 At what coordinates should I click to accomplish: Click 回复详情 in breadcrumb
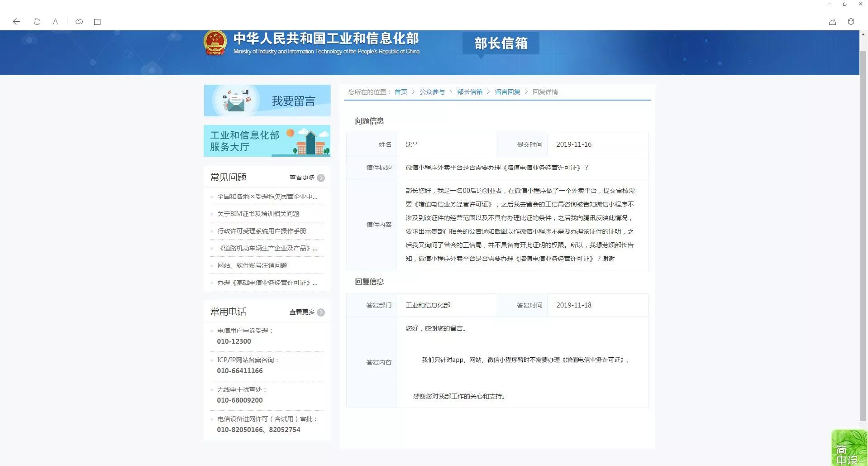point(545,92)
